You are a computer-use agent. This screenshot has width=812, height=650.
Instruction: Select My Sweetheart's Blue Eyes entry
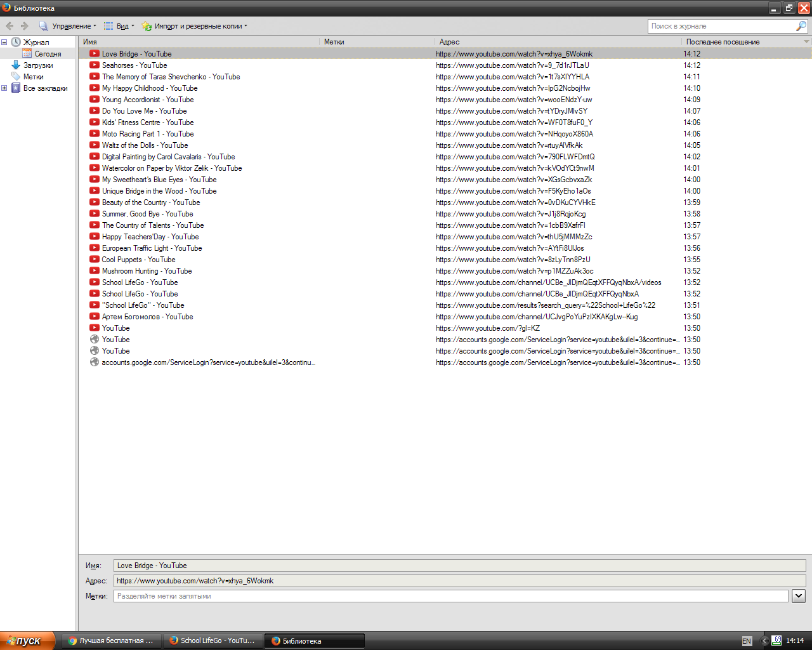(159, 180)
